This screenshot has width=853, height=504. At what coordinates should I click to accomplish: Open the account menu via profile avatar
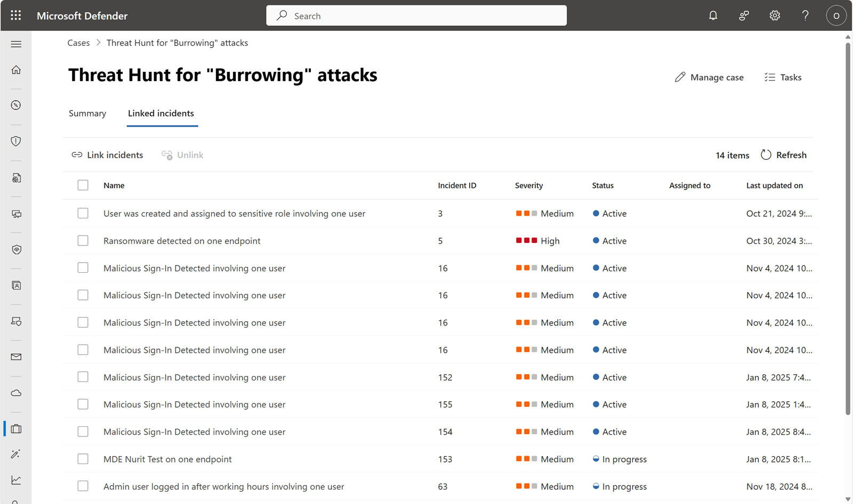836,15
